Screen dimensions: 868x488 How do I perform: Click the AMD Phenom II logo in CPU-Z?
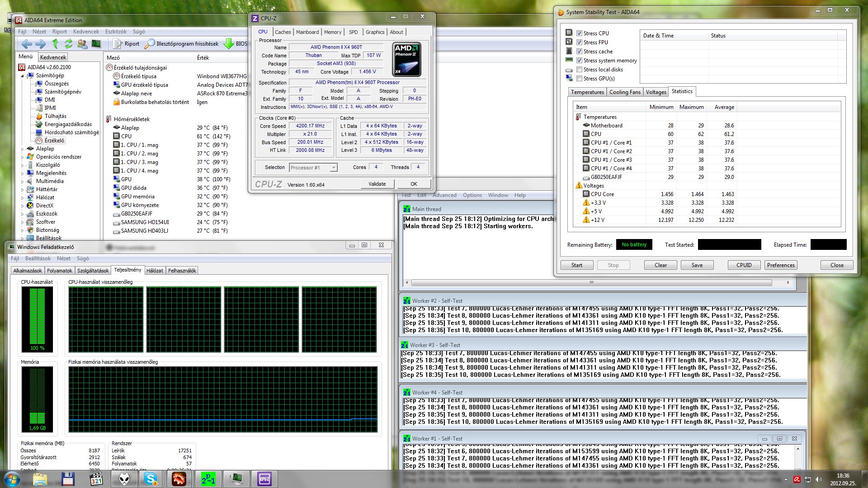coord(406,59)
